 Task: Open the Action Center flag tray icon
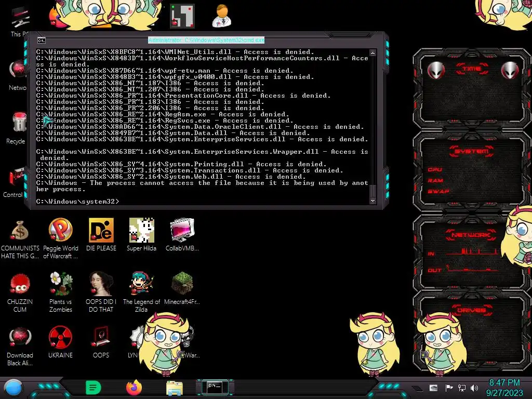click(x=449, y=388)
